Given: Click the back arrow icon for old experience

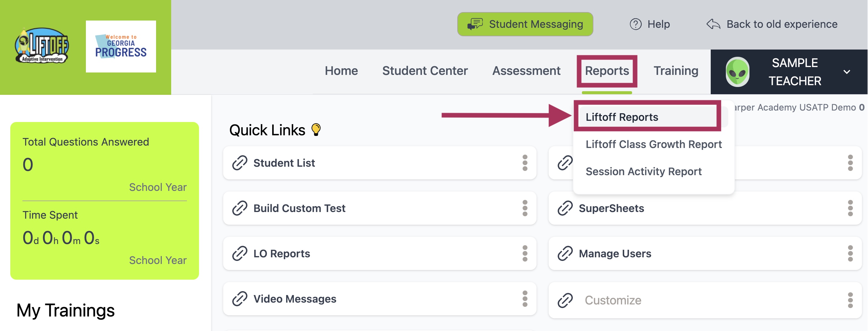Looking at the screenshot, I should coord(713,24).
